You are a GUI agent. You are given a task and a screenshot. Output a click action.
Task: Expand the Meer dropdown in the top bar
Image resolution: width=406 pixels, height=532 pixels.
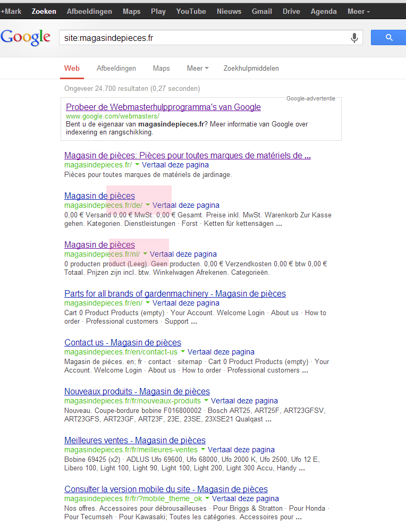pos(359,11)
